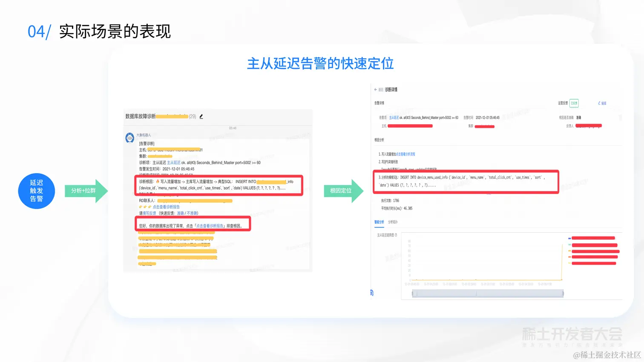The image size is (644, 362).
Task: Open 主从延迟 link in the alarm details panel
Action: 394,118
